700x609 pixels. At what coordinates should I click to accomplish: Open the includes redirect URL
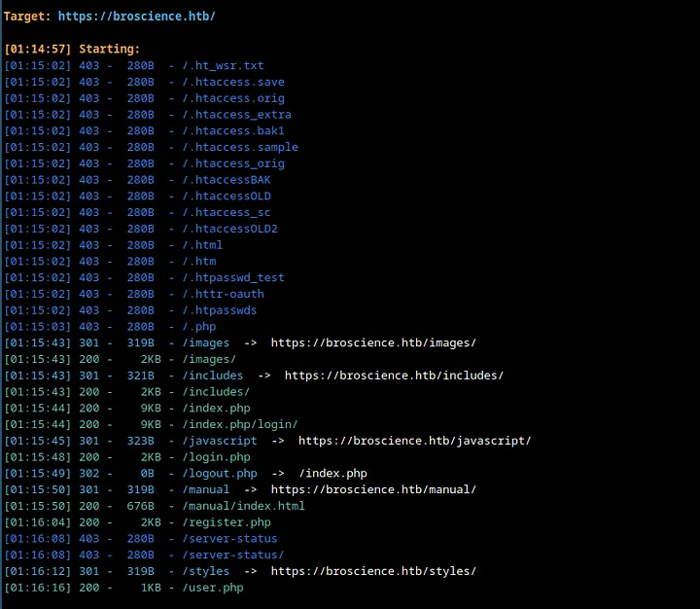click(394, 376)
